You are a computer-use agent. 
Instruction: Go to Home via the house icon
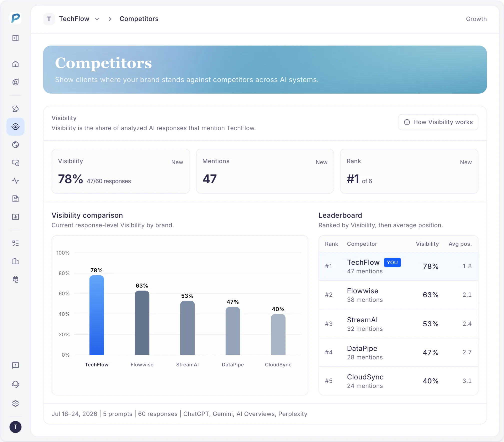click(x=15, y=64)
